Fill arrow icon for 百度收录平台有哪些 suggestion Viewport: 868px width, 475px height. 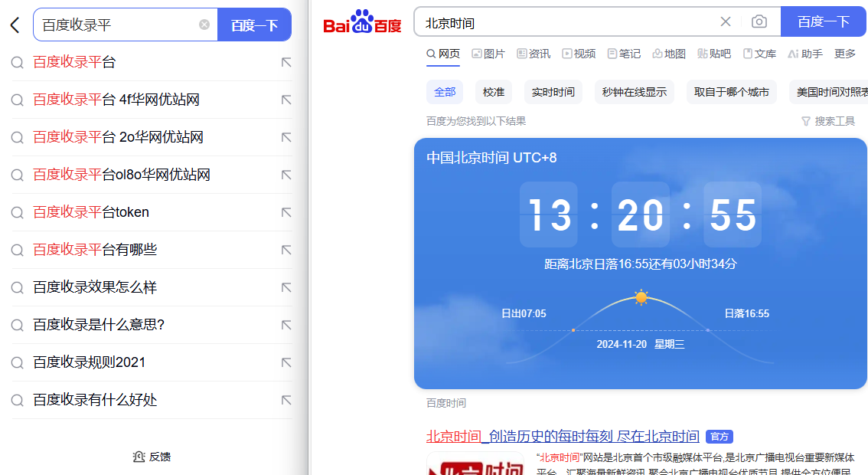[x=286, y=250]
